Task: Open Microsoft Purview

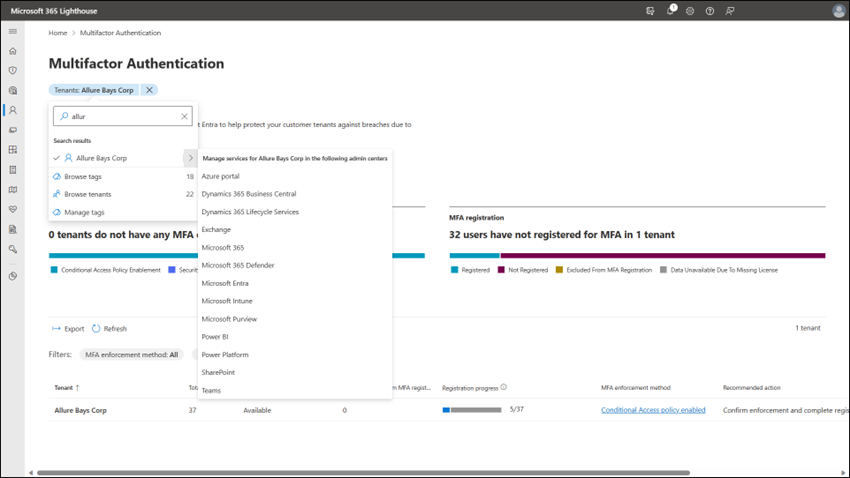Action: click(x=229, y=319)
